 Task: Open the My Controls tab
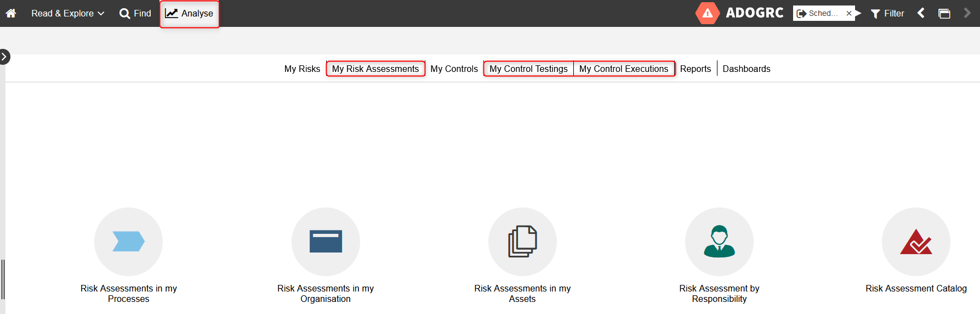454,69
